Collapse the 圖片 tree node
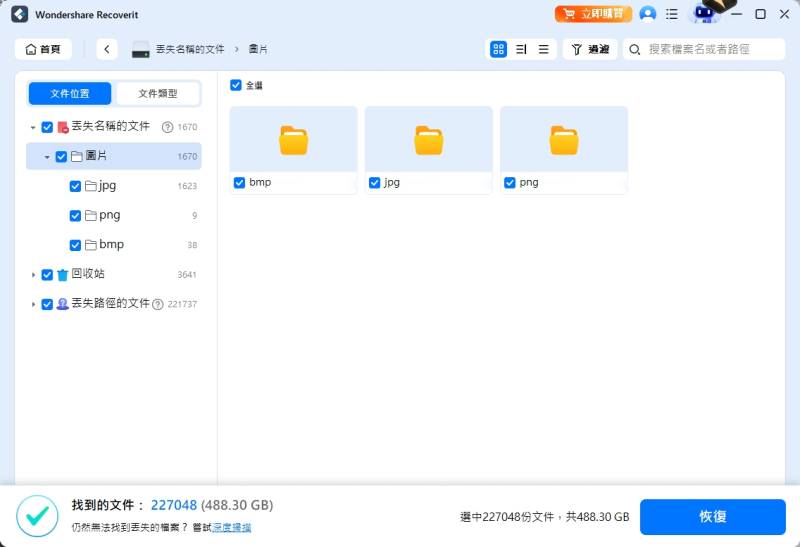 coord(47,157)
